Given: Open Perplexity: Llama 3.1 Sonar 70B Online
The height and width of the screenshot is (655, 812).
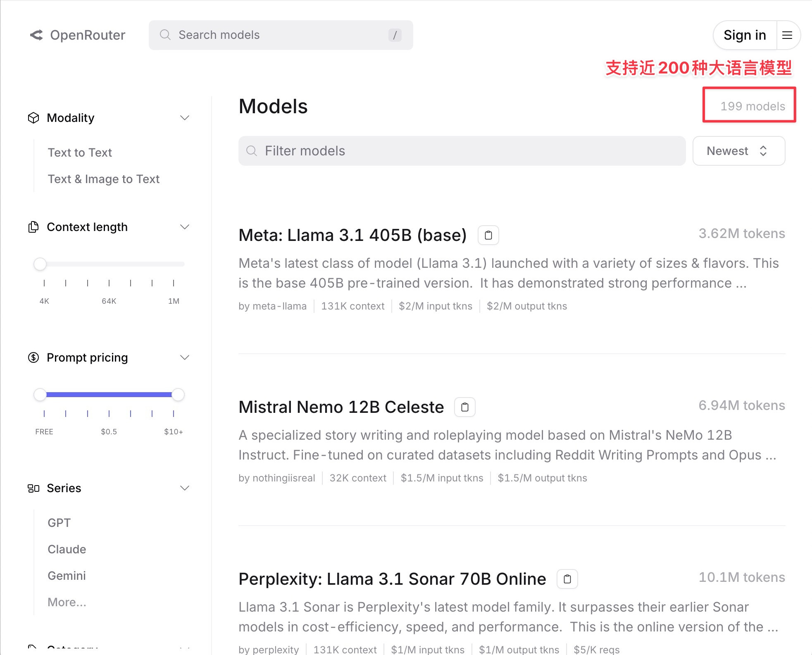Looking at the screenshot, I should click(392, 579).
